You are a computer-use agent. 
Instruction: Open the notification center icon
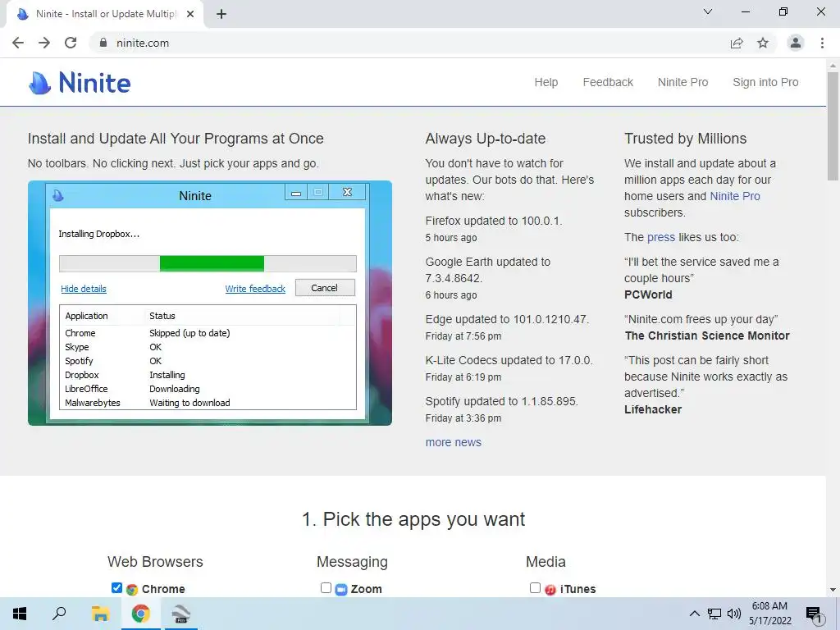tap(815, 614)
